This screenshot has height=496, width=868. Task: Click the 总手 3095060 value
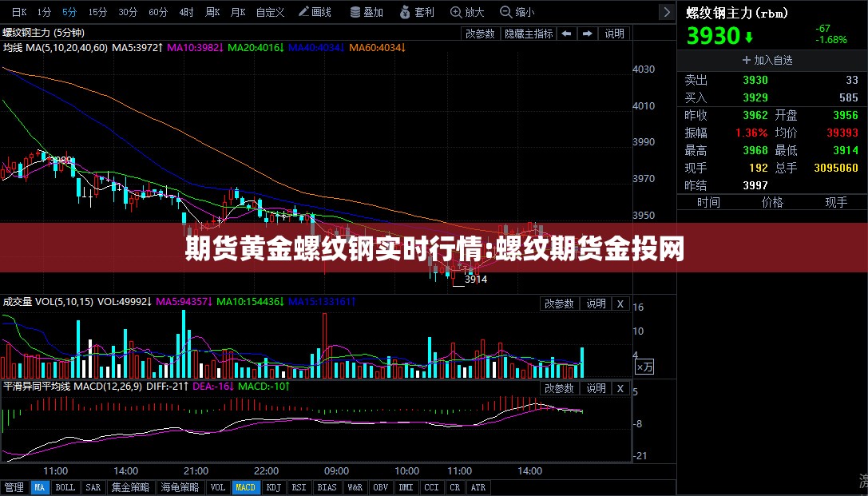tap(836, 168)
